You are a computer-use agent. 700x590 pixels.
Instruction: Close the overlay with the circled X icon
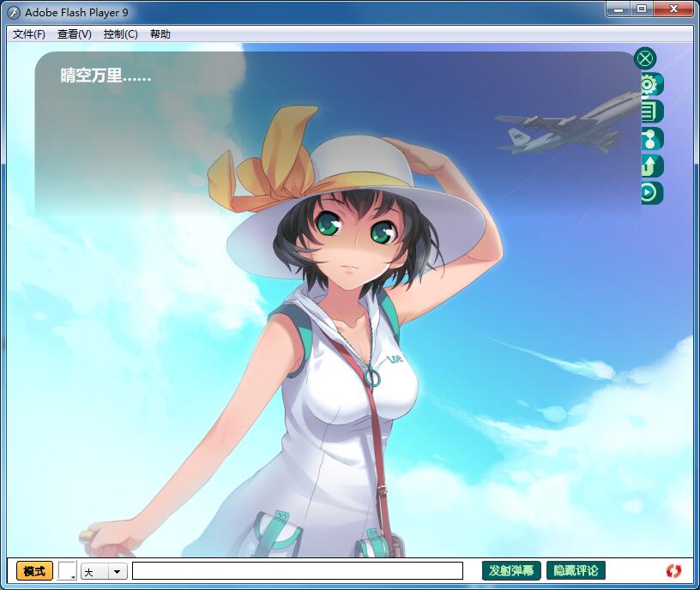point(645,58)
